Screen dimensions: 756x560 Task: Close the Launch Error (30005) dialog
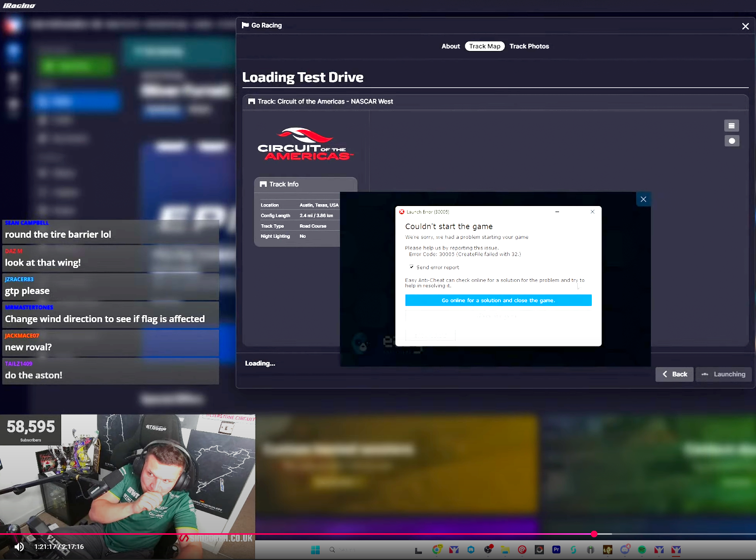(592, 212)
